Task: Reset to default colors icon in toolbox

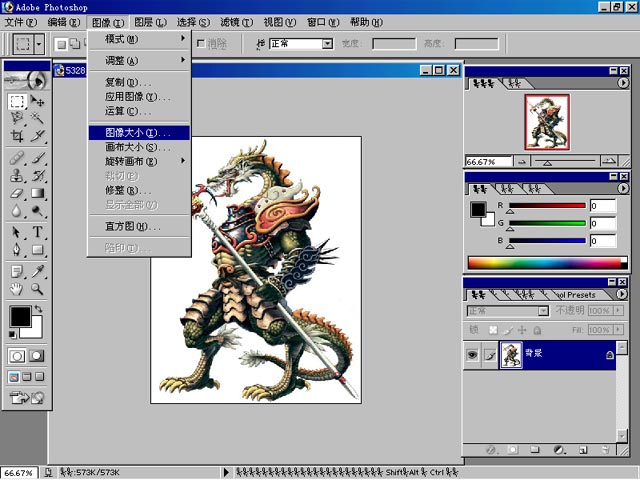Action: pyautogui.click(x=13, y=335)
